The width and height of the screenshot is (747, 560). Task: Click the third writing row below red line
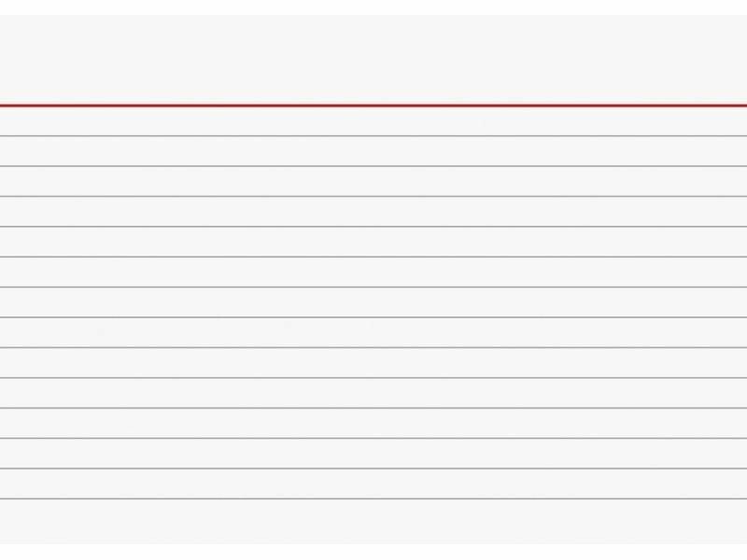click(x=373, y=181)
